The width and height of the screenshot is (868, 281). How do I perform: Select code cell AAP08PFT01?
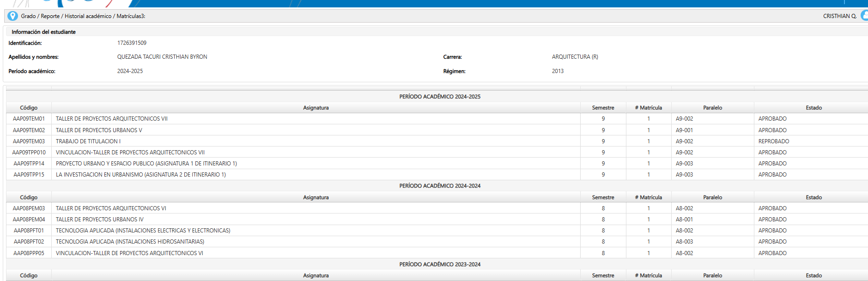[x=29, y=231]
